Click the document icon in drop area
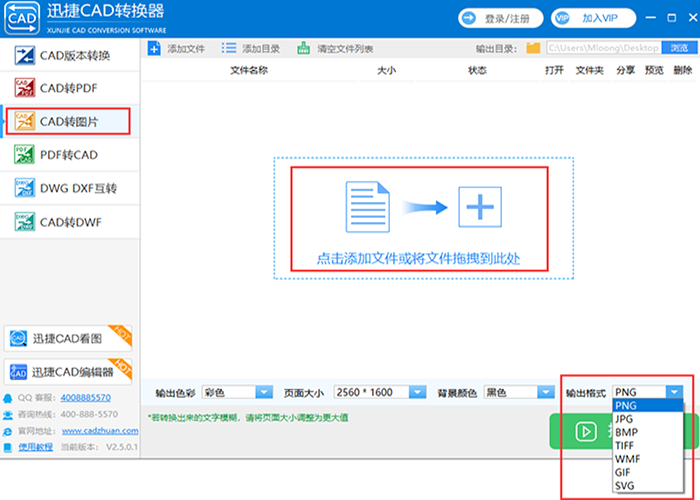Image resolution: width=700 pixels, height=500 pixels. pyautogui.click(x=367, y=207)
